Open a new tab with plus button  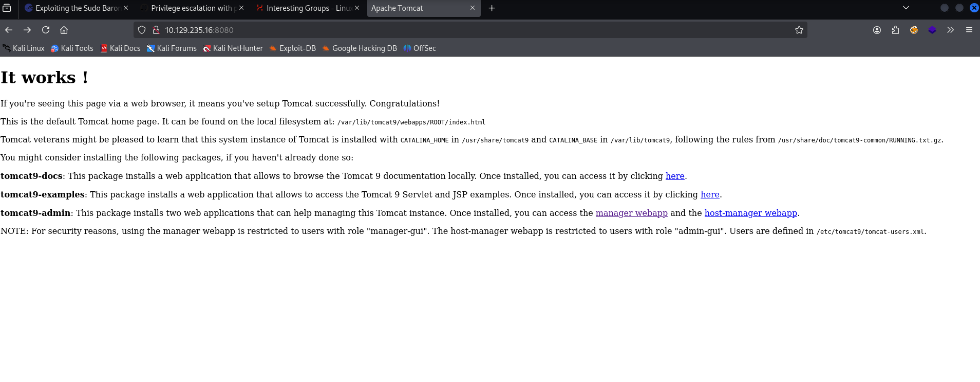coord(492,8)
